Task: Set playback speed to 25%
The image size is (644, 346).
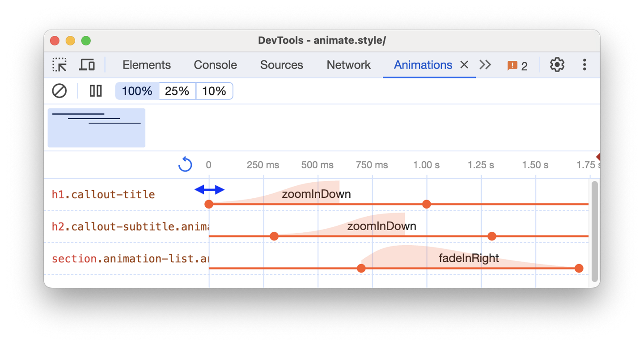Action: point(177,91)
